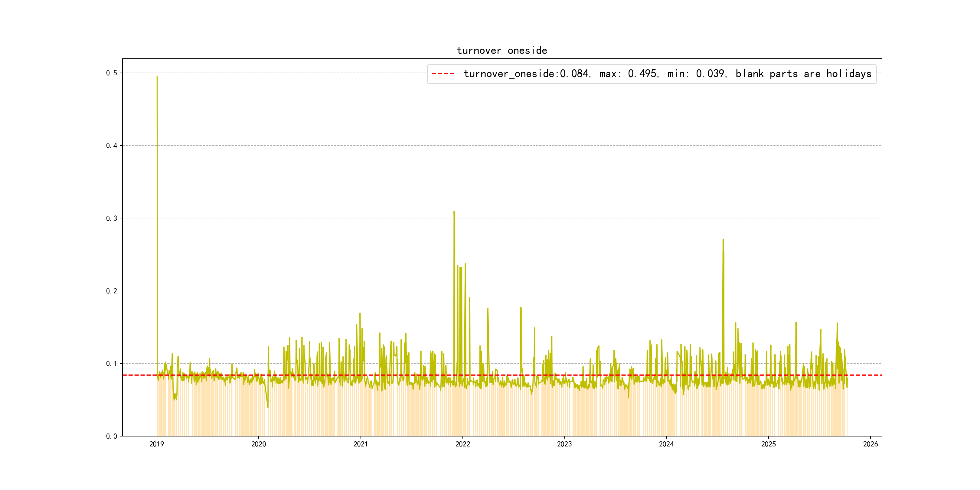Click the 0.0 y-axis tick label
Screen dimensions: 980x490
[x=112, y=436]
